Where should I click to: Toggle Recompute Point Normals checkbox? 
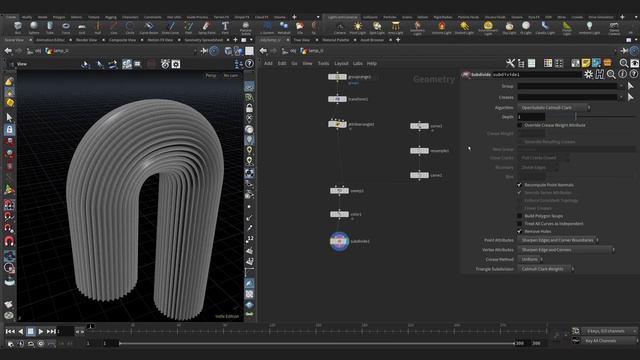coord(520,185)
